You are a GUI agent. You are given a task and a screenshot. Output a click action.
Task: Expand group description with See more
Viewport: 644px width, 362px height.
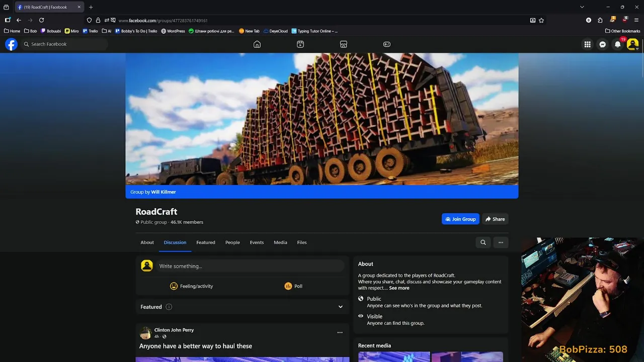point(399,288)
